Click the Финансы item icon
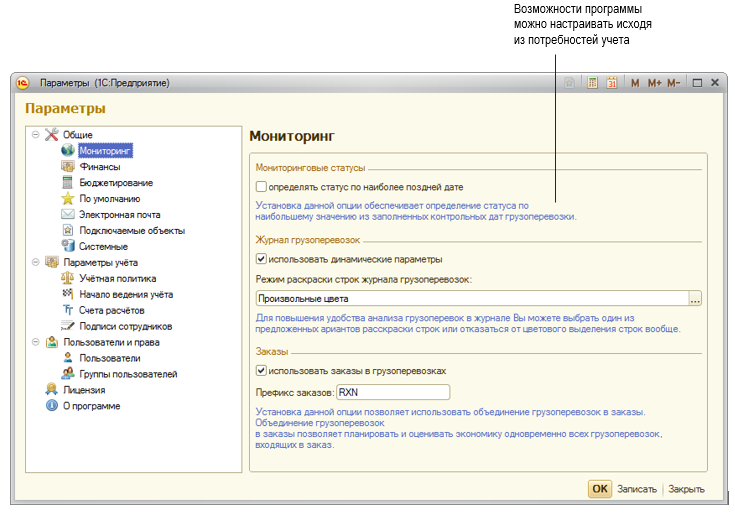This screenshot has width=735, height=513. (x=68, y=166)
